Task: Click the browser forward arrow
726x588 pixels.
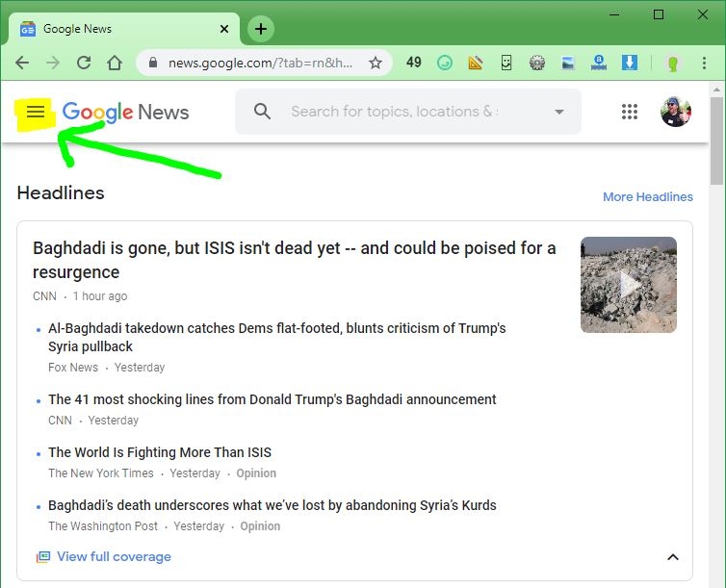Action: pyautogui.click(x=53, y=63)
